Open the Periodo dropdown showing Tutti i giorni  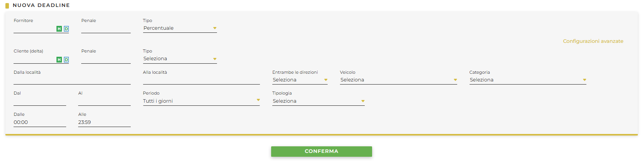tap(201, 101)
